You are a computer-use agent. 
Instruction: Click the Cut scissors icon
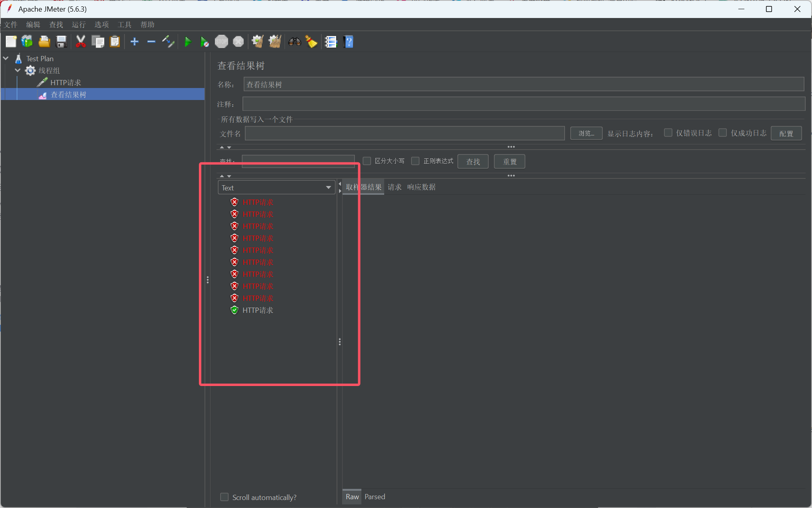81,42
